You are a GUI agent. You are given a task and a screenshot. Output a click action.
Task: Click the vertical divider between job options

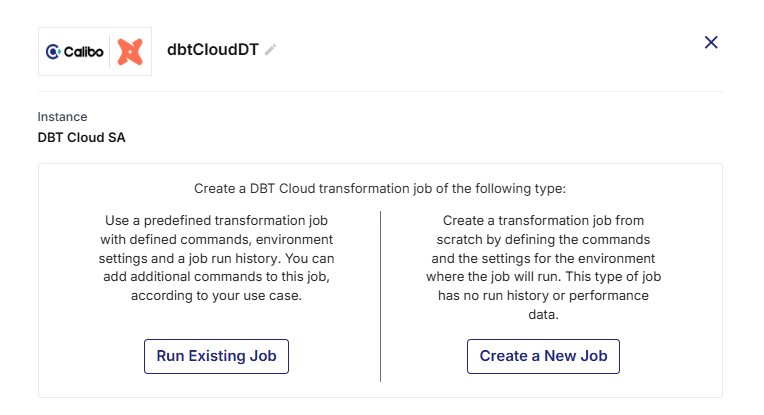[381, 296]
